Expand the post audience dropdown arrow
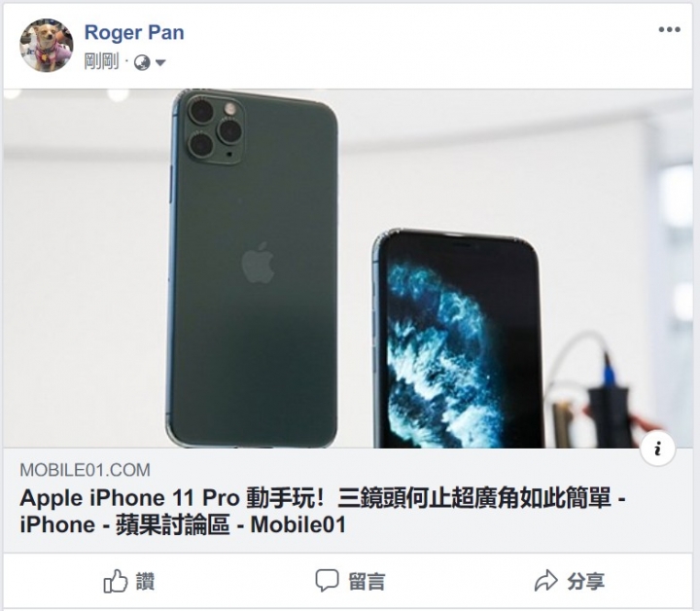This screenshot has width=700, height=611. click(x=160, y=63)
